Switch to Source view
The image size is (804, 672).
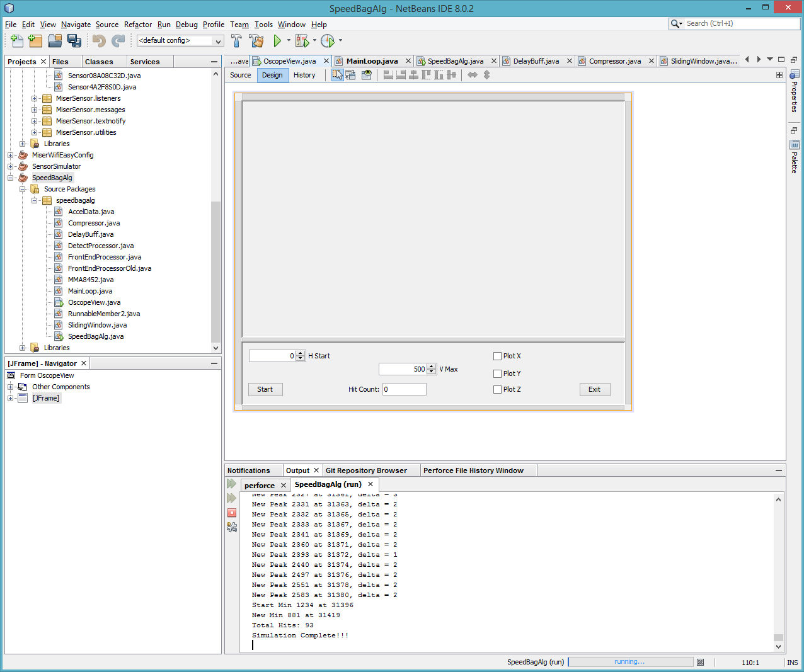[x=240, y=75]
